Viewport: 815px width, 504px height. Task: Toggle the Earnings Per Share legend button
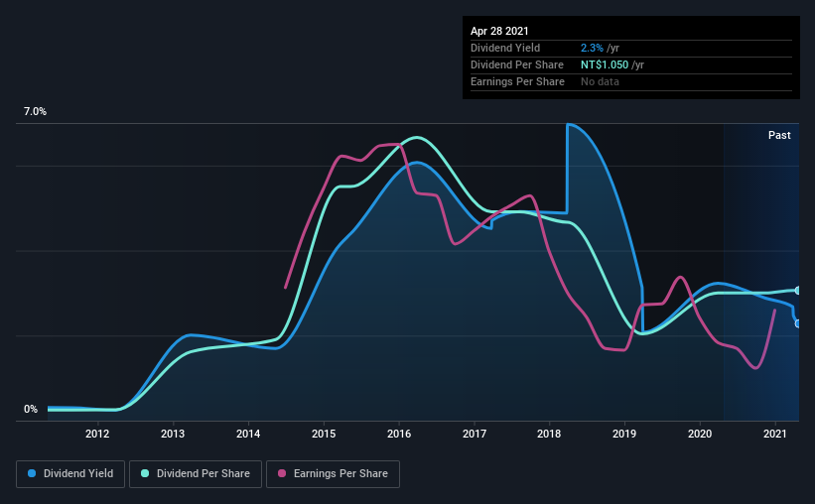pos(333,474)
